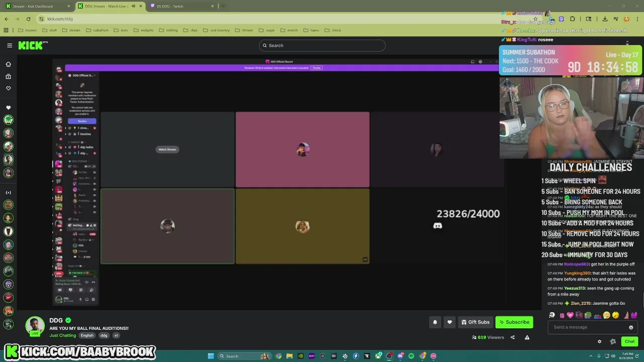
Task: Click chat username Zion_2215
Action: click(581, 304)
